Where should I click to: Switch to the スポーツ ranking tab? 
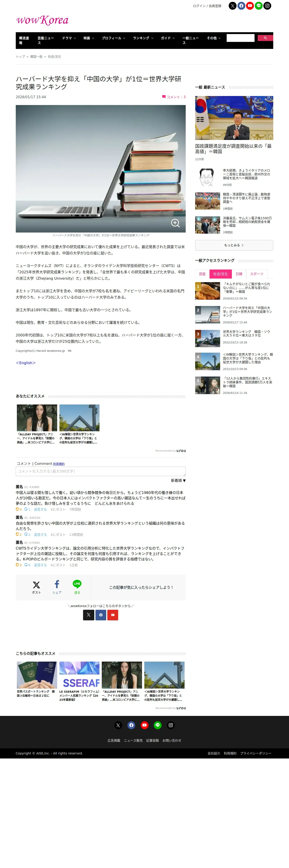(x=257, y=274)
